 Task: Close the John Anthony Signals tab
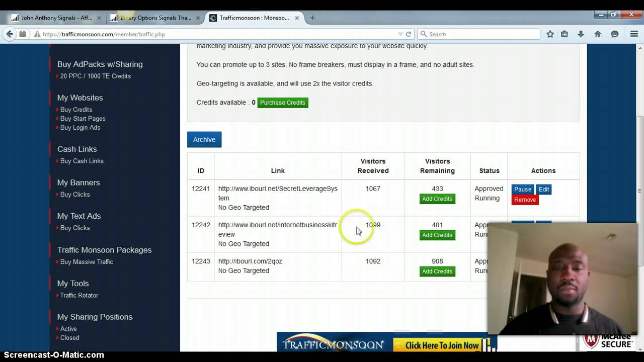99,18
